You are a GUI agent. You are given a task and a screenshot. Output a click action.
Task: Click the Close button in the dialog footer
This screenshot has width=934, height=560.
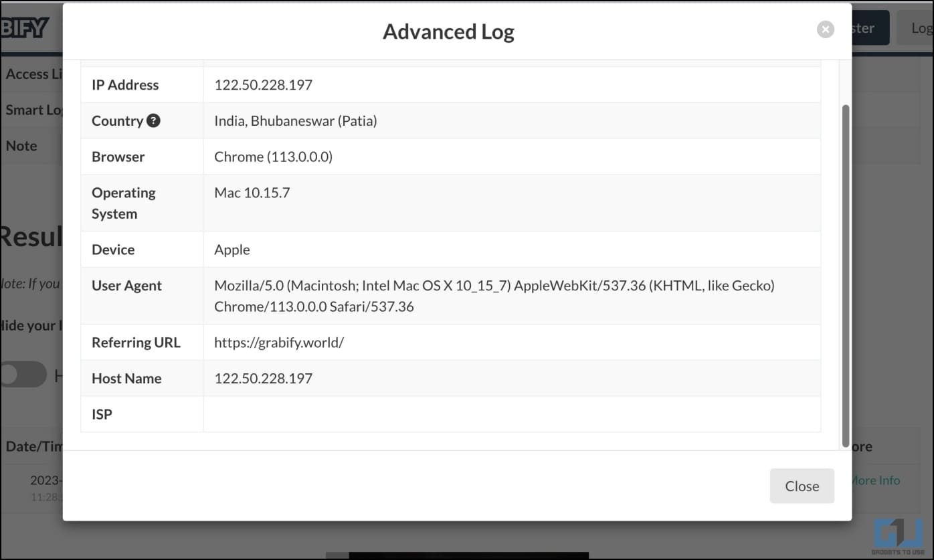click(802, 486)
